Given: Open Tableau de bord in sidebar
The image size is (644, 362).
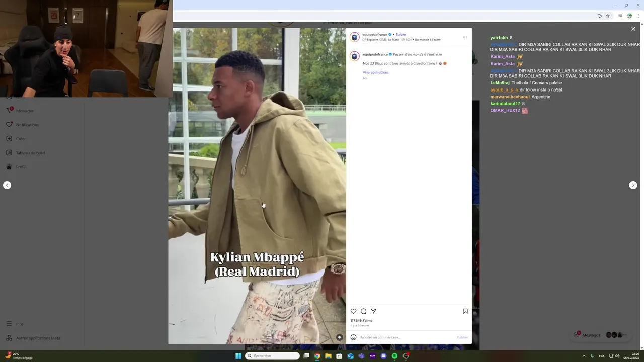Looking at the screenshot, I should [x=26, y=153].
